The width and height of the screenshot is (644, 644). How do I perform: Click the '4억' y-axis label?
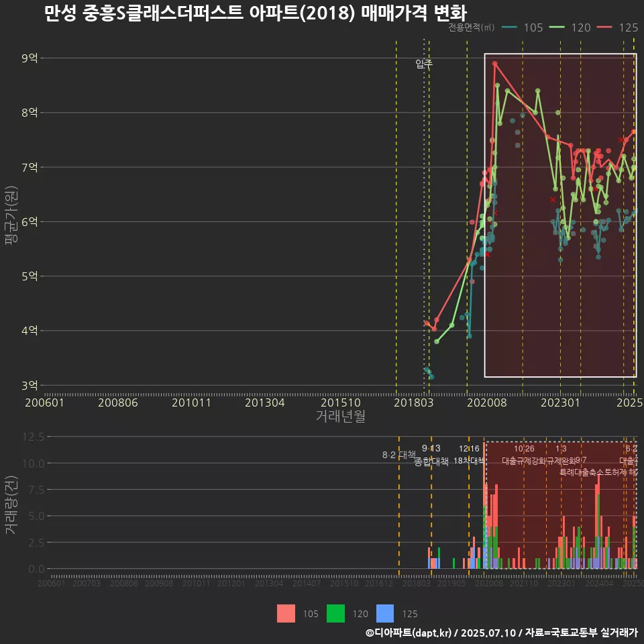pyautogui.click(x=30, y=331)
